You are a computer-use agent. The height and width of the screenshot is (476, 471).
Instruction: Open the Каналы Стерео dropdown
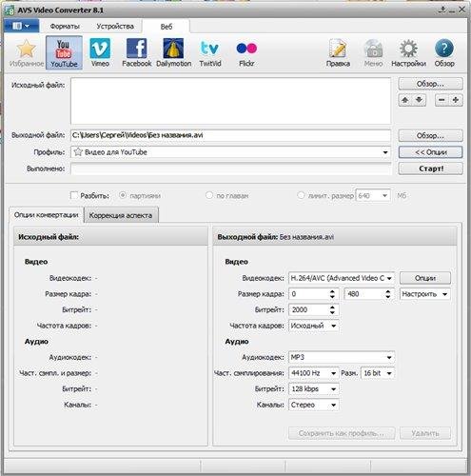point(314,405)
